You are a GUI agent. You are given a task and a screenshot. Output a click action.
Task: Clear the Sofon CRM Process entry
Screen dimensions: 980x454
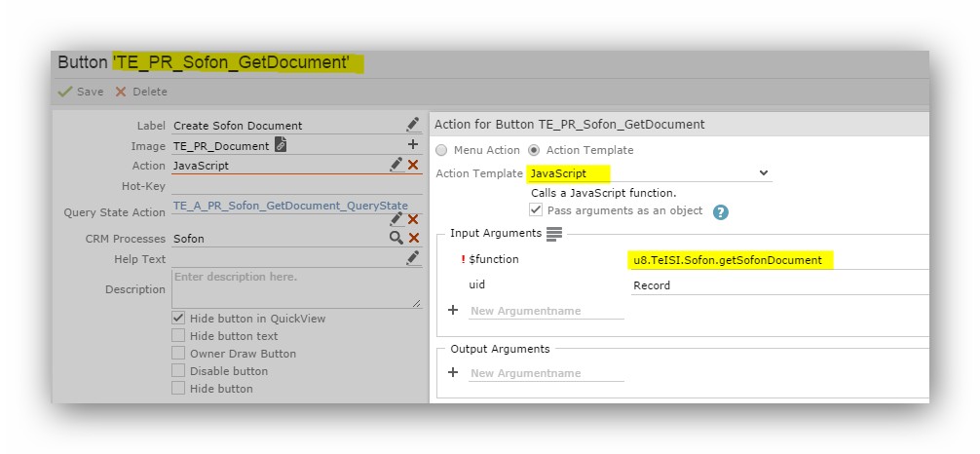414,238
